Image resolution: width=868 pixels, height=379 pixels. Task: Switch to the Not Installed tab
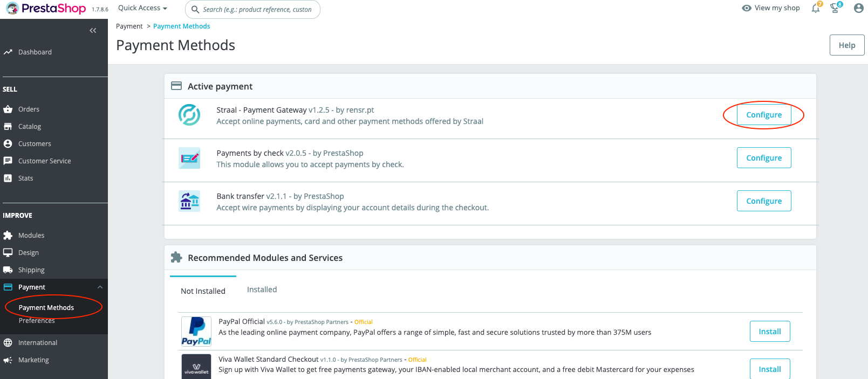[203, 291]
